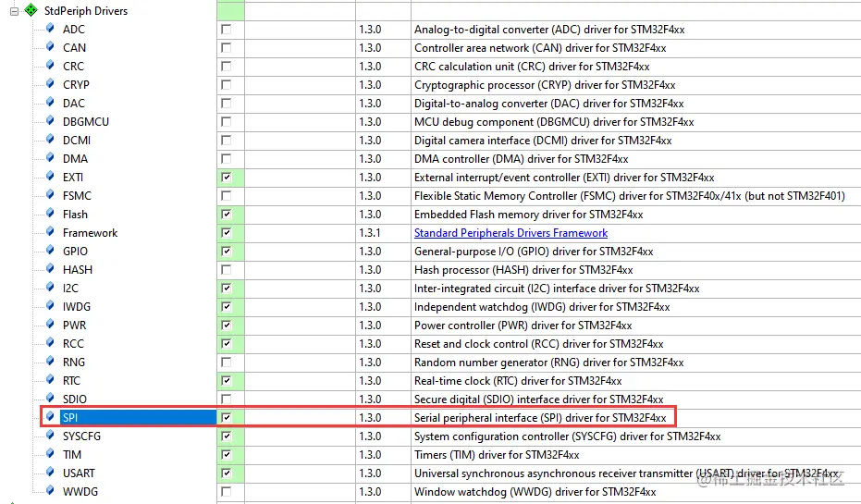This screenshot has height=504, width=861.
Task: Click the green StdPeriph Drivers diamond icon
Action: pyautogui.click(x=31, y=10)
